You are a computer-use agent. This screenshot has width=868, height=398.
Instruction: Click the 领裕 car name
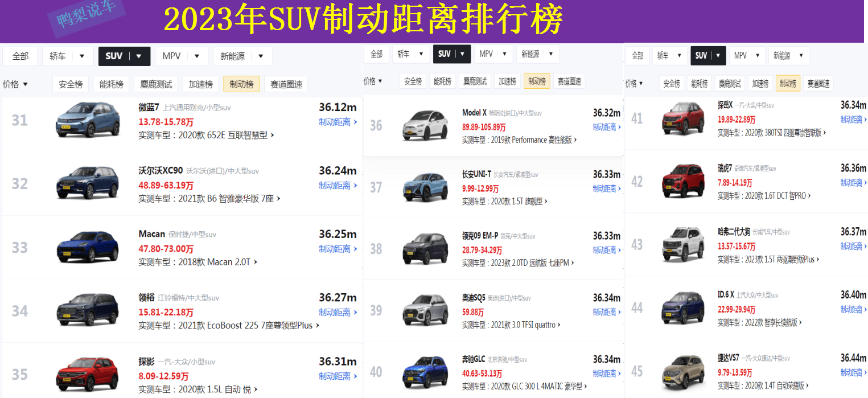pos(146,297)
